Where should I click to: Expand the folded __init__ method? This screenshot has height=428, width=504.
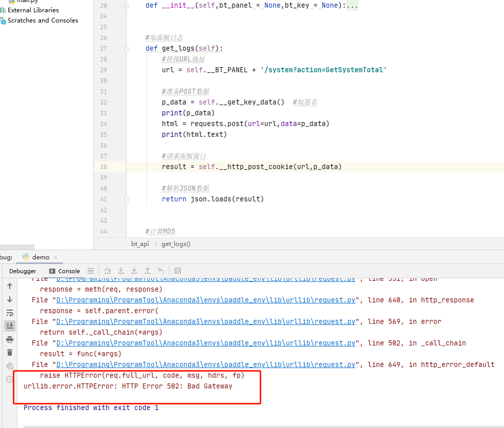pyautogui.click(x=126, y=6)
